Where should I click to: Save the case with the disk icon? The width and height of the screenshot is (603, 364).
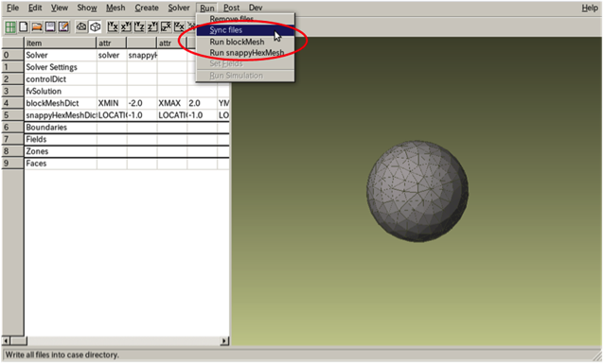point(50,26)
